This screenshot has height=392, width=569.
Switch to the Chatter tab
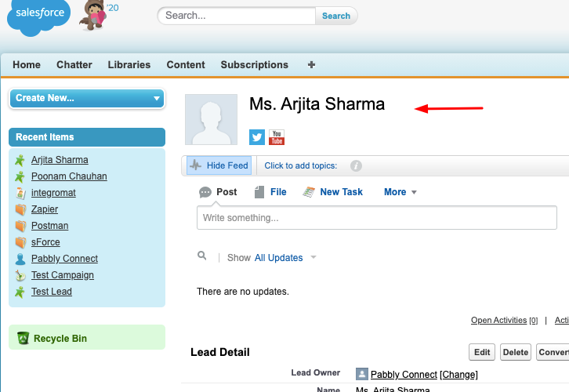click(74, 64)
